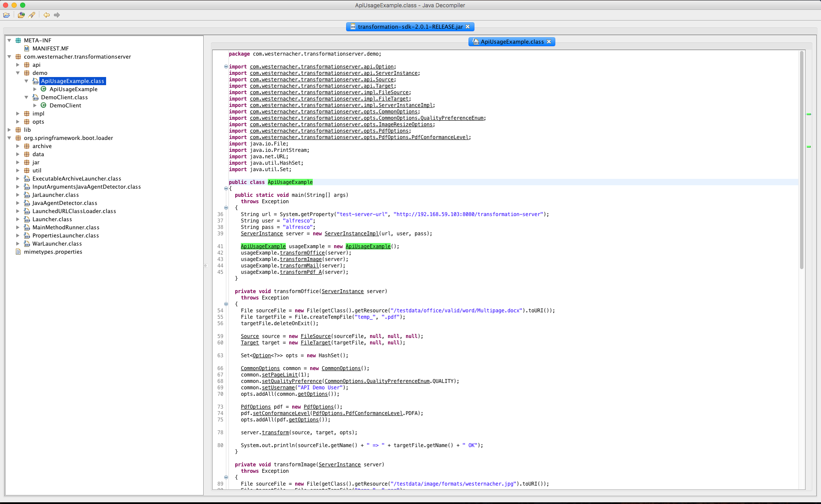Click the Open File toolbar icon
821x504 pixels.
(6, 15)
